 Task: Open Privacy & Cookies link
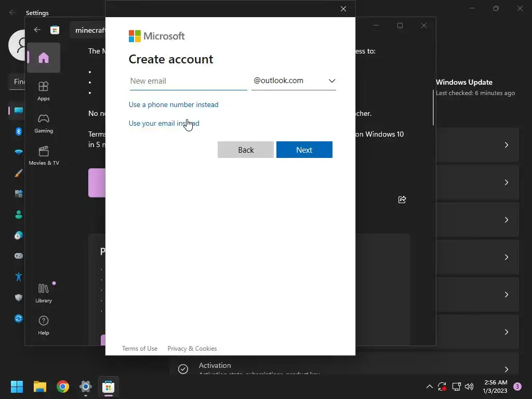click(x=192, y=349)
